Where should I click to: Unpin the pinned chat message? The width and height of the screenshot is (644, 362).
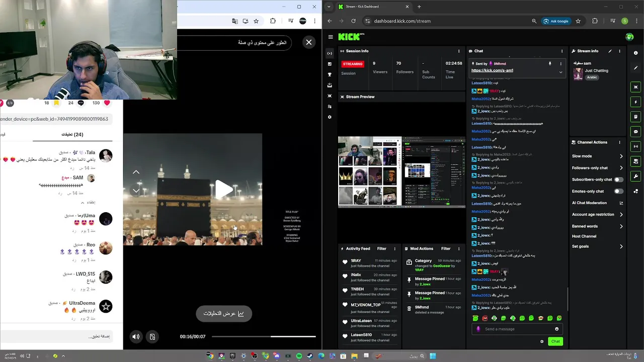tap(550, 64)
